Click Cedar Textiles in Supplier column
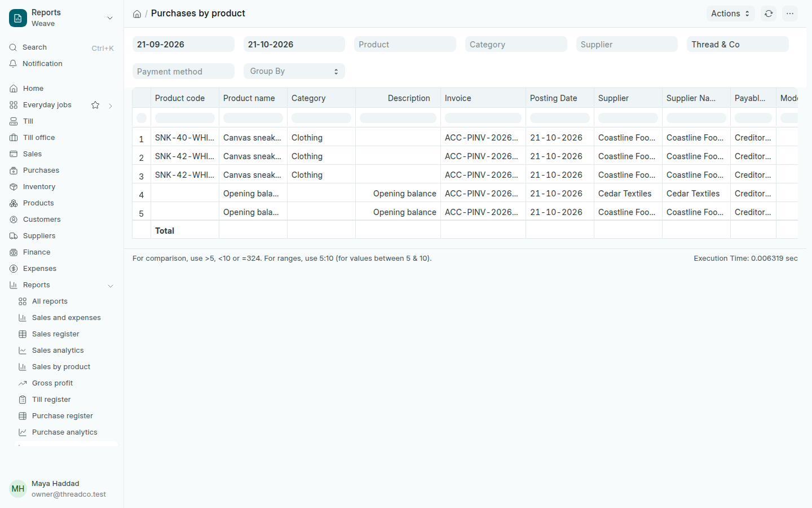The height and width of the screenshot is (508, 812). click(x=625, y=194)
